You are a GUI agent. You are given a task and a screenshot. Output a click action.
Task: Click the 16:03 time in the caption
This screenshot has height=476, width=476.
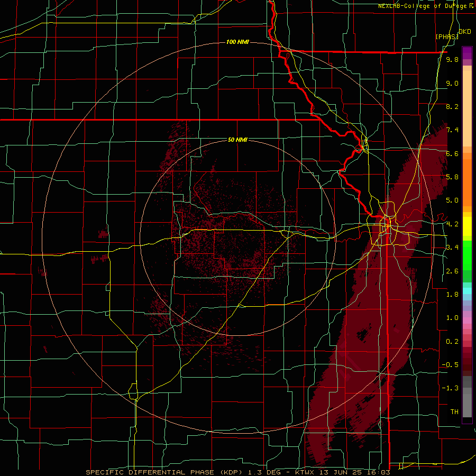coord(378,472)
